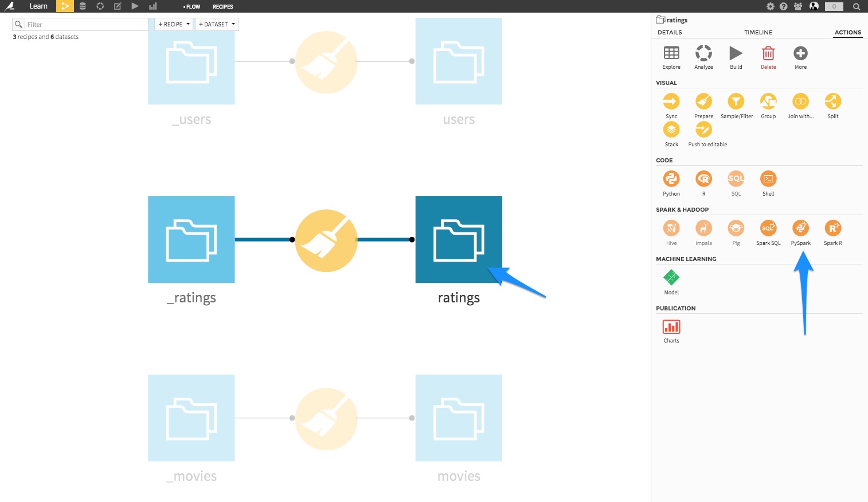Start a Join with... recipe
This screenshot has height=502, width=868.
click(x=800, y=106)
